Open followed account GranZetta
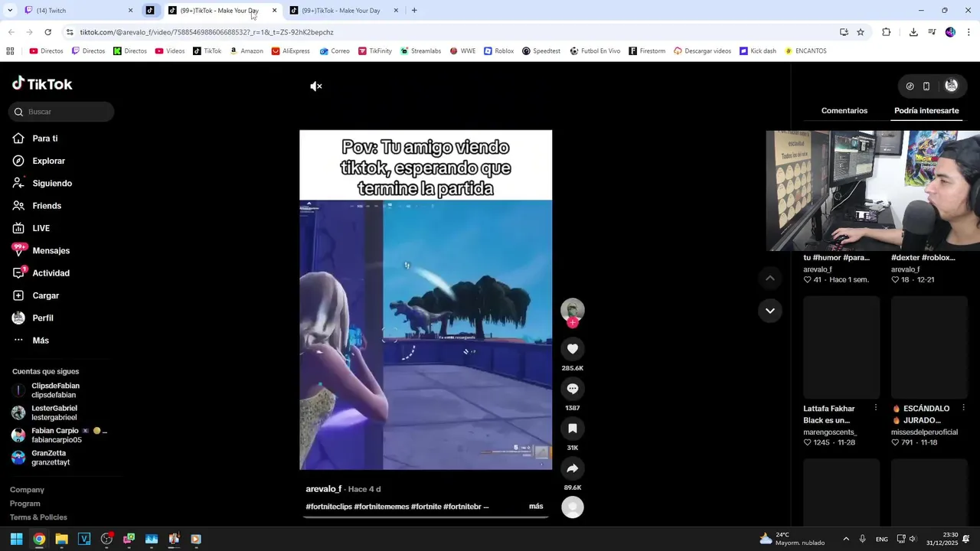This screenshot has height=551, width=980. [51, 458]
